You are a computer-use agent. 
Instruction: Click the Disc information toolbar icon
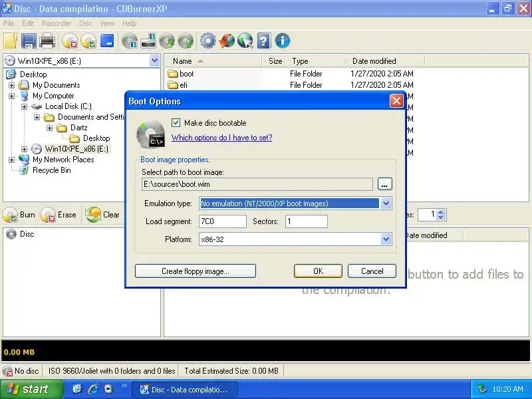click(x=130, y=41)
